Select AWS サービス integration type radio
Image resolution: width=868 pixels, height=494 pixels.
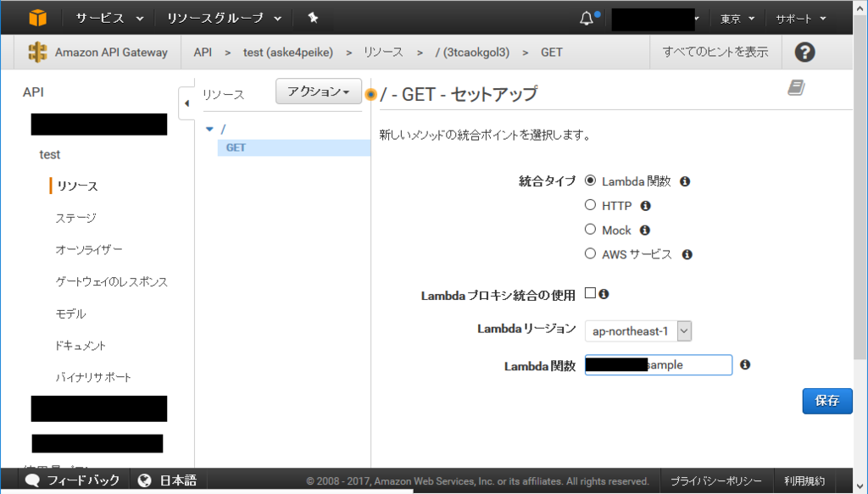(x=590, y=253)
